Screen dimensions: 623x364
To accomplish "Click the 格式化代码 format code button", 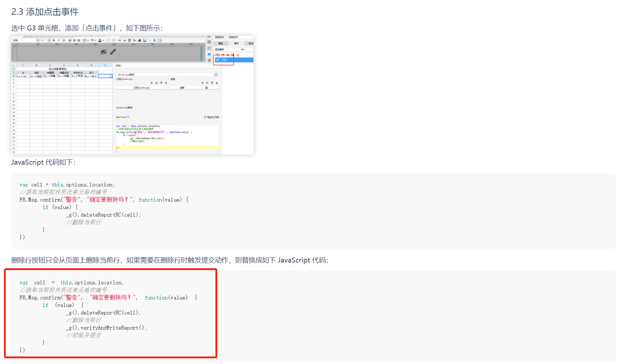I will pyautogui.click(x=211, y=117).
